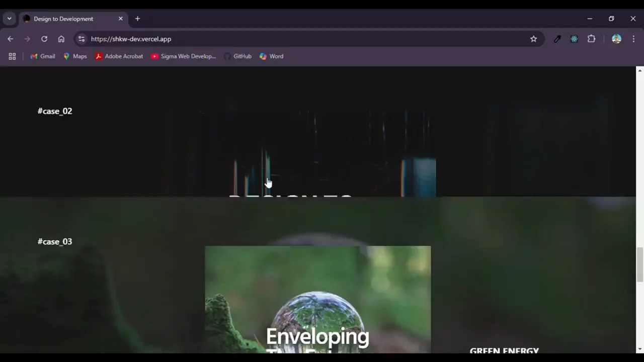Click the page scrollbar thumb
The width and height of the screenshot is (644, 362).
(640, 264)
